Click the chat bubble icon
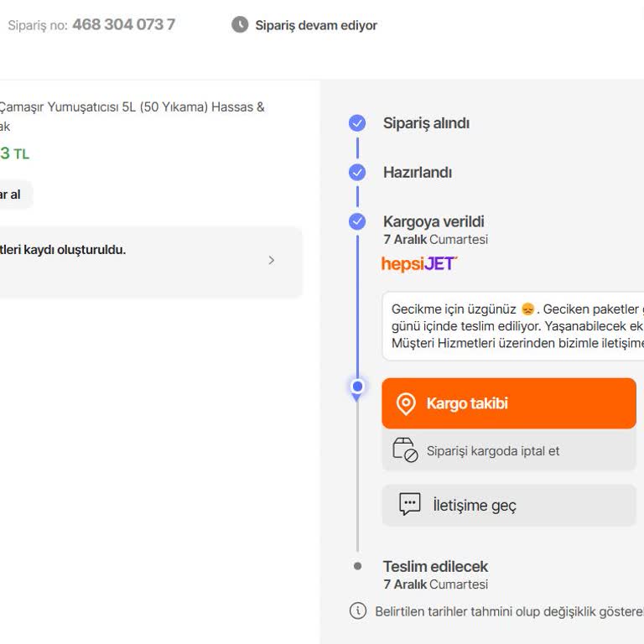The width and height of the screenshot is (644, 644). (x=410, y=504)
